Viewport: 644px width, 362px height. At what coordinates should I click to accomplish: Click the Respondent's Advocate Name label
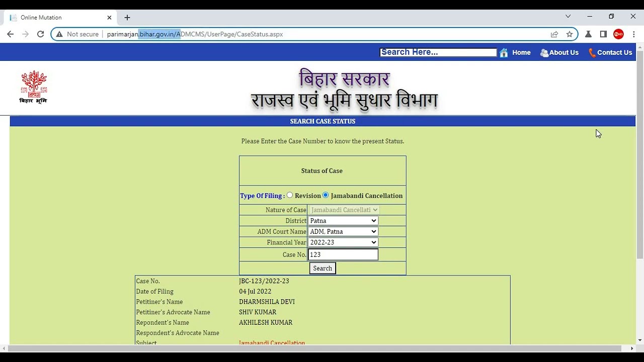coord(178,333)
